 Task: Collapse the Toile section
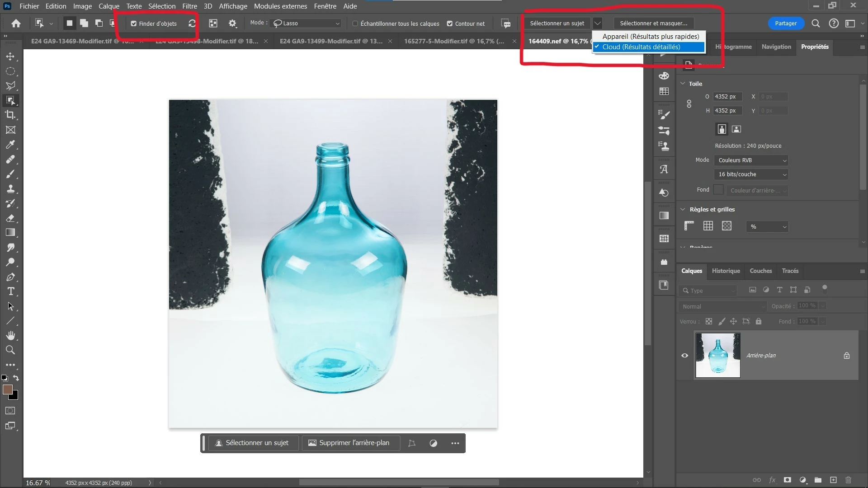point(683,84)
